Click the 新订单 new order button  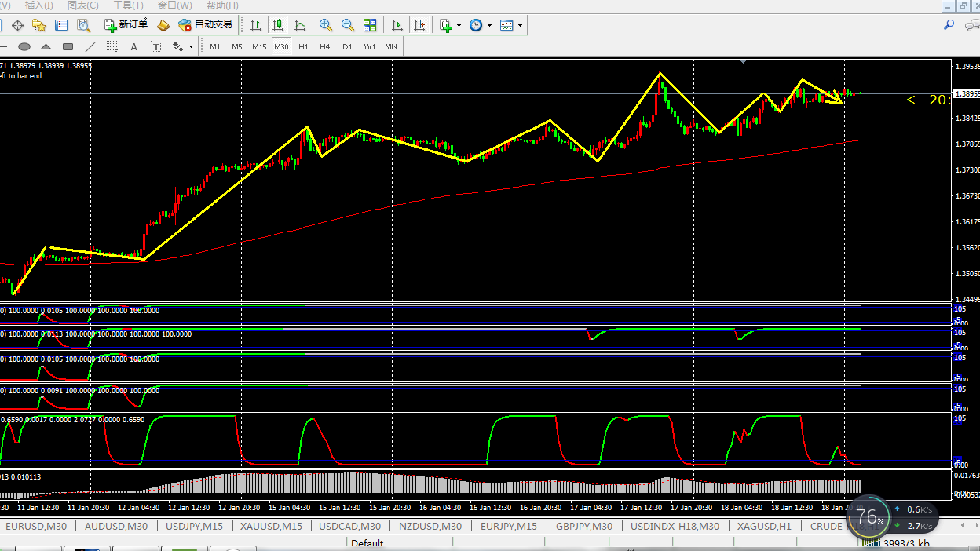click(126, 25)
